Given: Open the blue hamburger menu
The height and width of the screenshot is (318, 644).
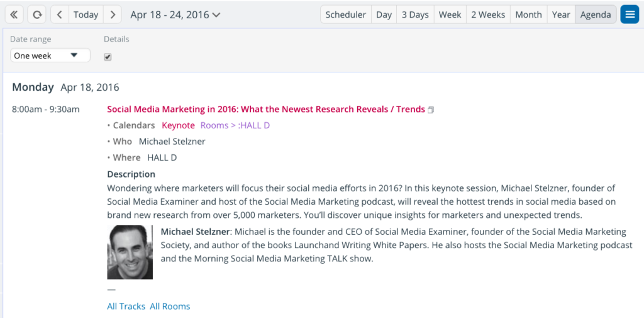Looking at the screenshot, I should [x=630, y=14].
